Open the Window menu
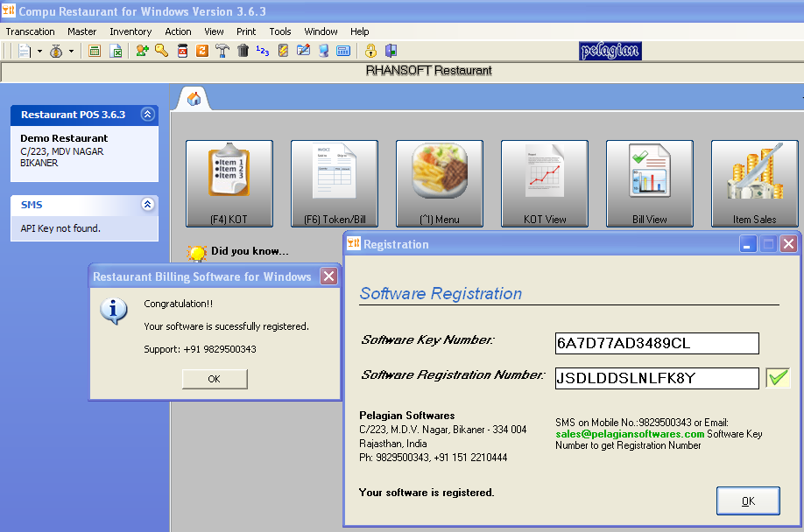Viewport: 804px width, 532px height. (321, 31)
